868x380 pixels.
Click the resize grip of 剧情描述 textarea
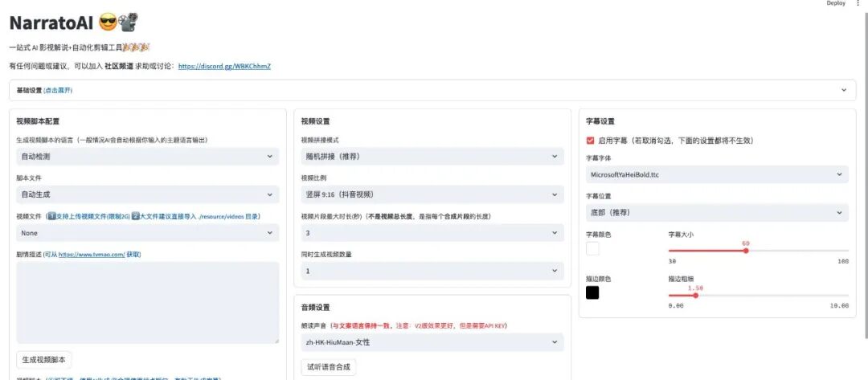pyautogui.click(x=276, y=341)
